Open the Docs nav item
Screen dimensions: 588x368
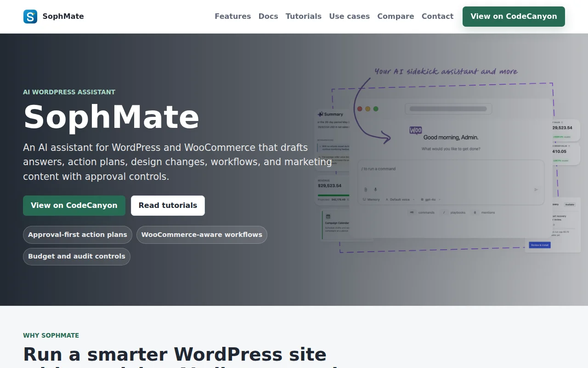point(268,17)
